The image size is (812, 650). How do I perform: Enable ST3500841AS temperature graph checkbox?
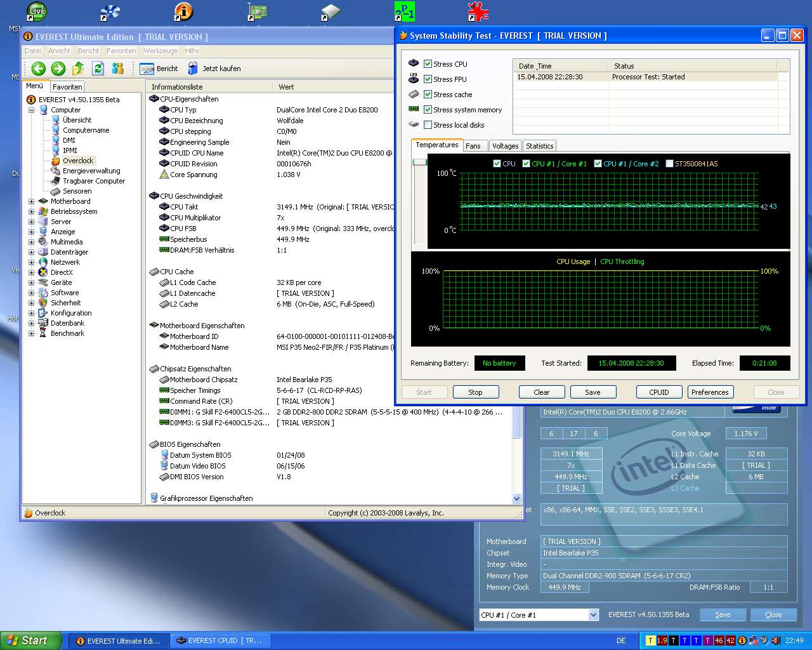669,164
